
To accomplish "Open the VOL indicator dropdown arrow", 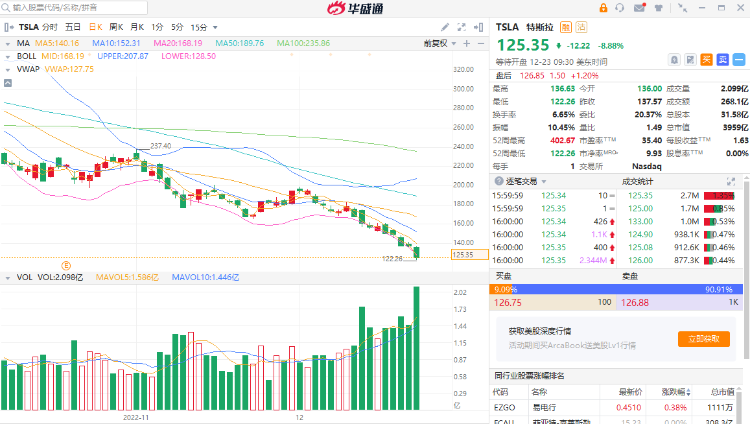I will coord(8,278).
